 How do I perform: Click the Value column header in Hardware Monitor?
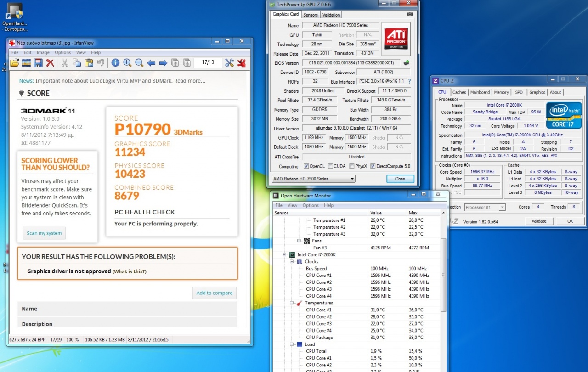point(387,213)
